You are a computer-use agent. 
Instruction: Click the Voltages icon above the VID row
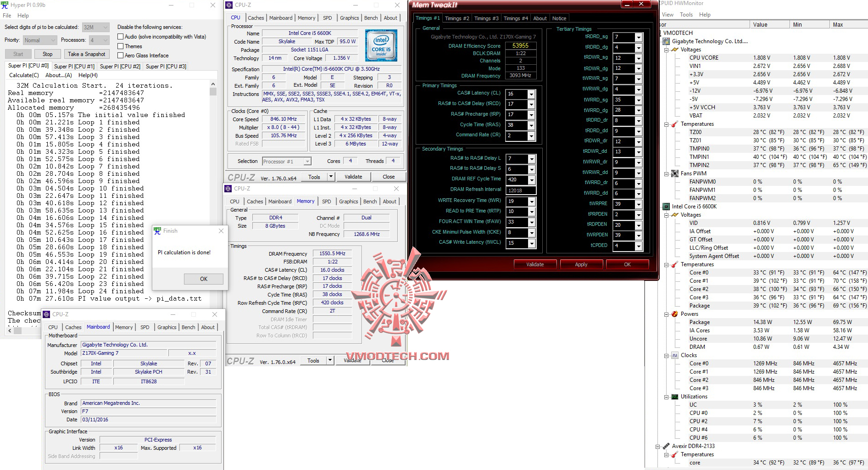pyautogui.click(x=675, y=215)
